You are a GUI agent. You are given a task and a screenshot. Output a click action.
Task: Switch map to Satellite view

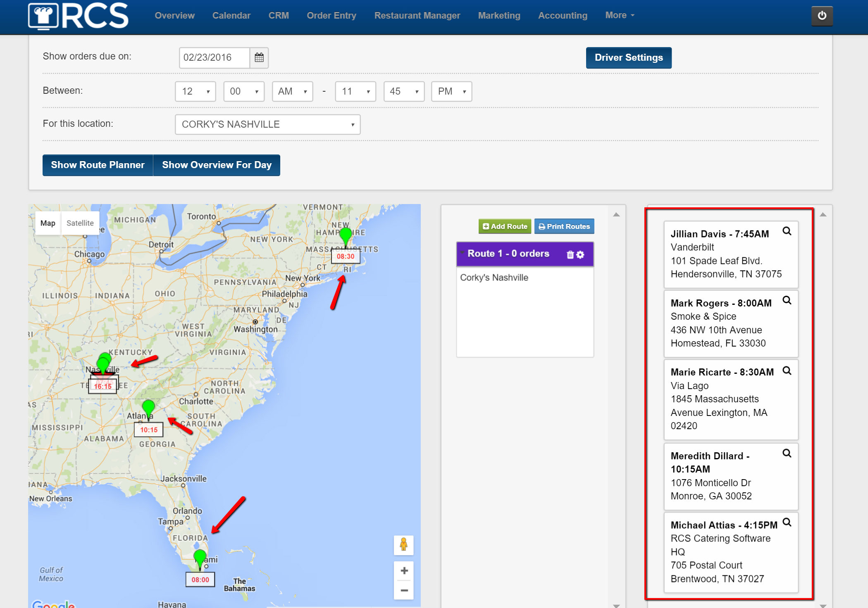click(x=80, y=223)
